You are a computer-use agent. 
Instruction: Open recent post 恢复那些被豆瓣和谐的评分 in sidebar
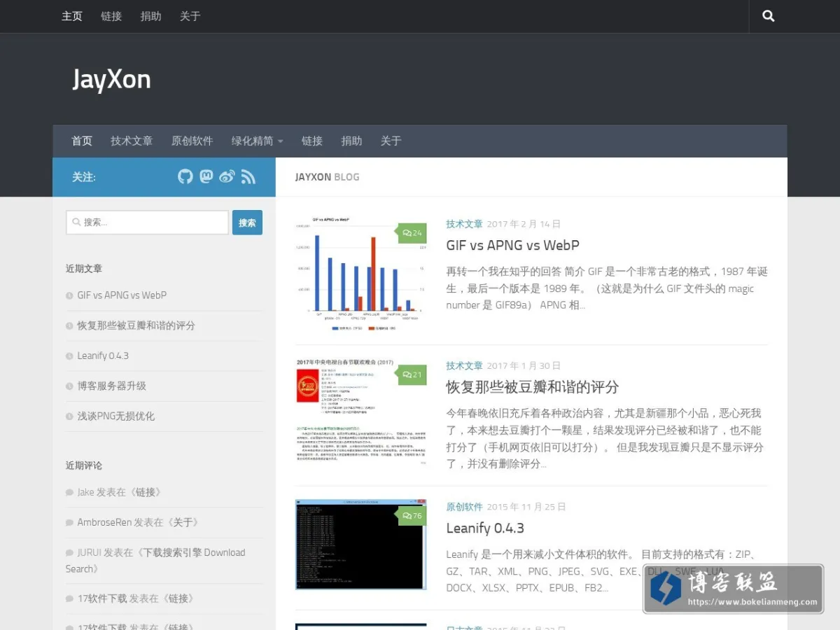(136, 325)
